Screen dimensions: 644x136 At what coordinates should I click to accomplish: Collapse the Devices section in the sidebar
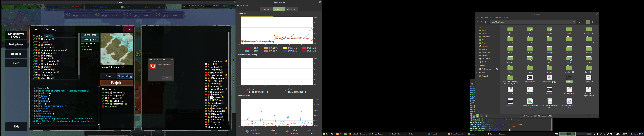click(x=477, y=65)
